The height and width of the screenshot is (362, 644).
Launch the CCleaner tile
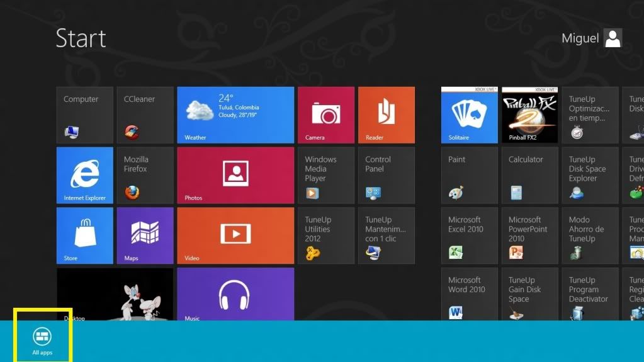[145, 115]
